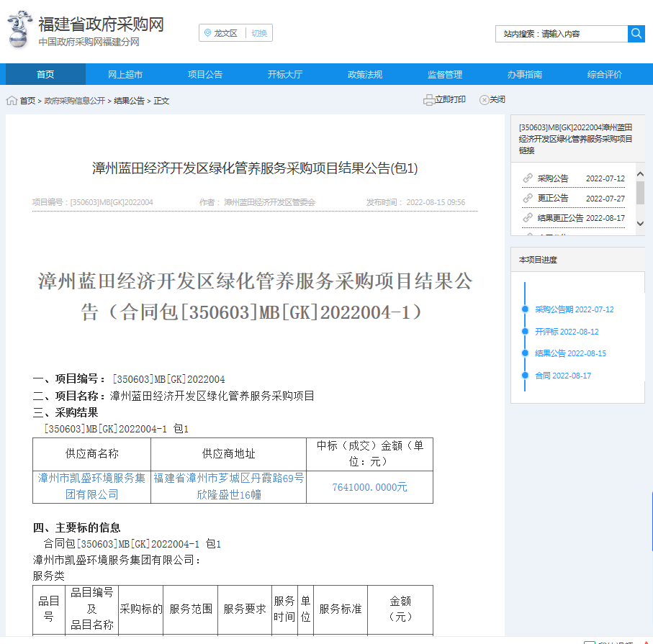The height and width of the screenshot is (644, 653).
Task: Open the 开标大厅 navigation tab
Action: [285, 75]
